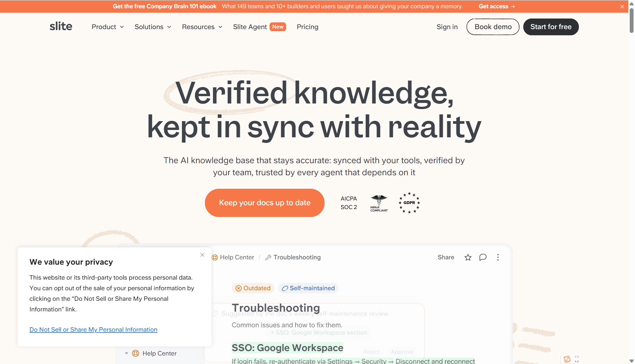635x364 pixels.
Task: Click Sign in
Action: [x=447, y=27]
